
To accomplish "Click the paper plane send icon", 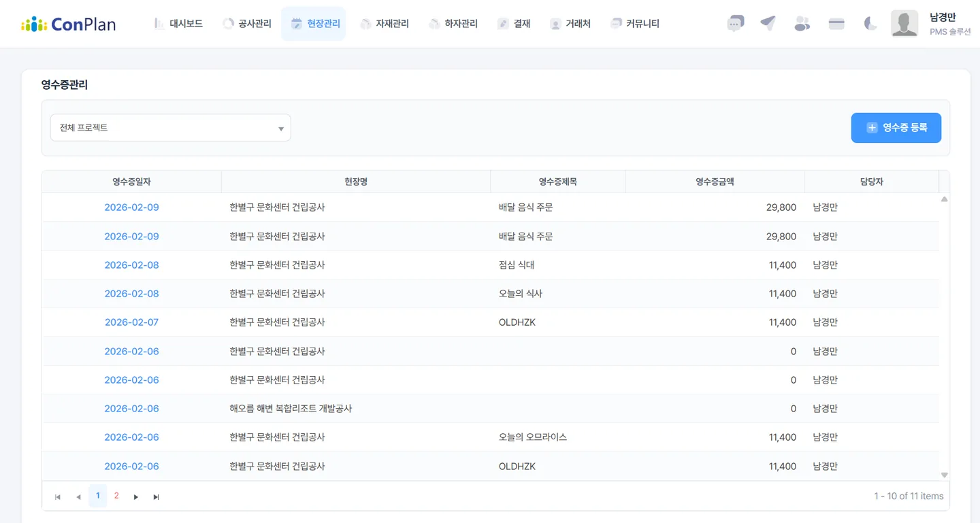I will click(768, 24).
